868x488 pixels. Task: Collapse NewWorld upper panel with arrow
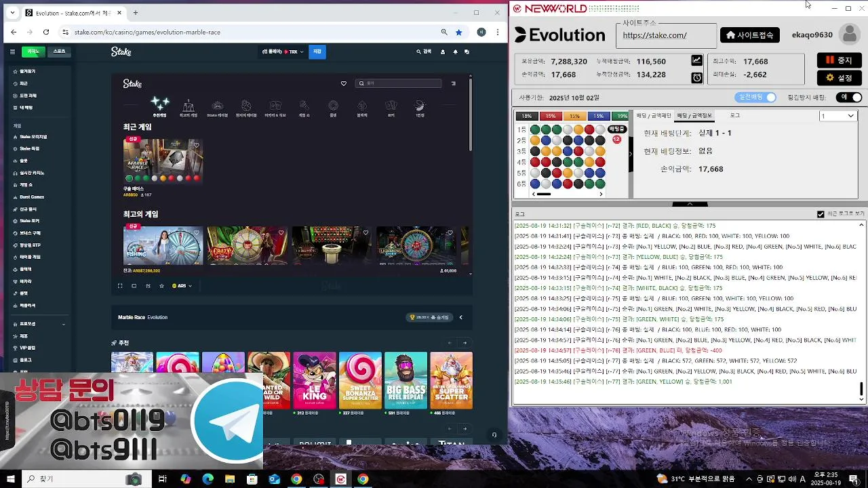690,204
